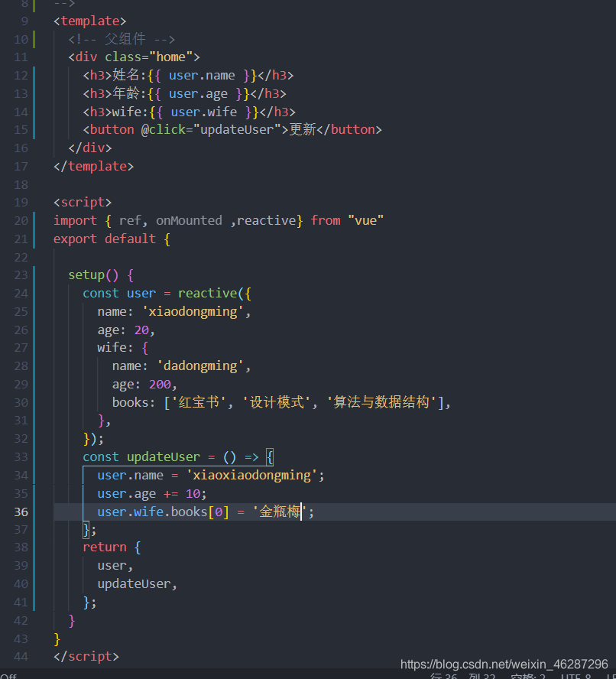
Task: Click the '算法与数据结构' array item
Action: click(x=381, y=402)
